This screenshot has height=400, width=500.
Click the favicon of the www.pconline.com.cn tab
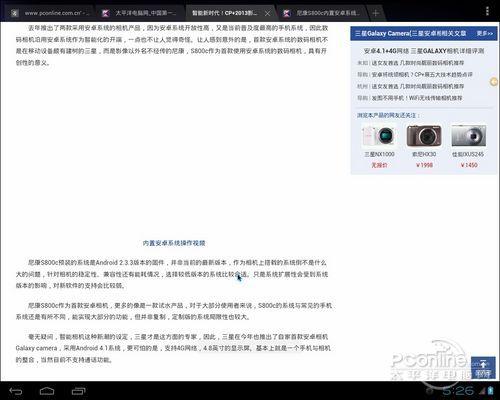(x=14, y=13)
